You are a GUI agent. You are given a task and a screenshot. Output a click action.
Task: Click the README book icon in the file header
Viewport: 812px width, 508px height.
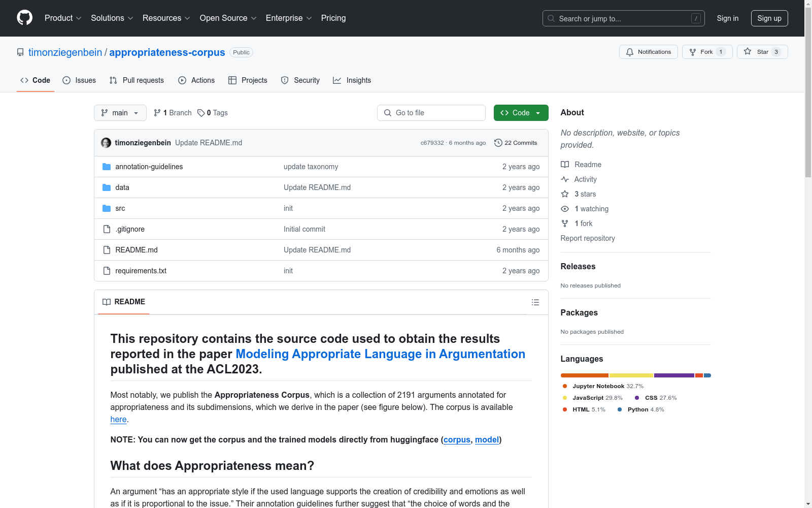tap(107, 302)
